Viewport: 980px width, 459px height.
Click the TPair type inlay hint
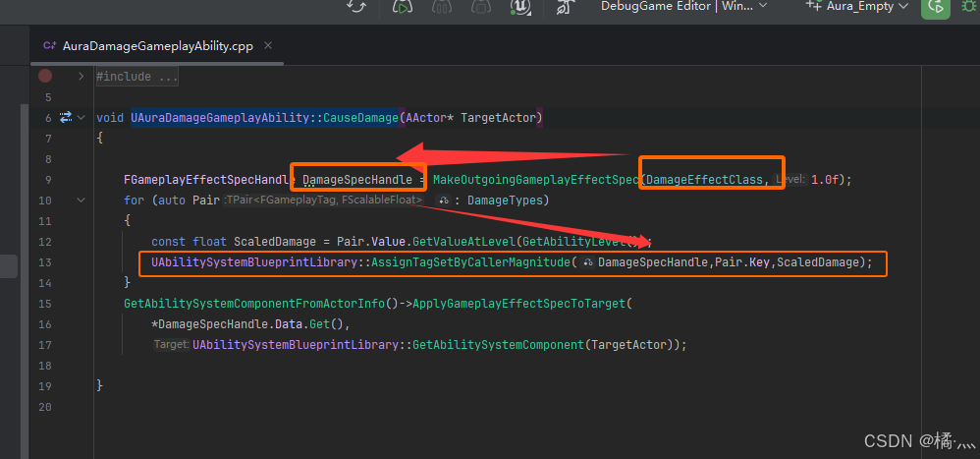[x=324, y=201]
